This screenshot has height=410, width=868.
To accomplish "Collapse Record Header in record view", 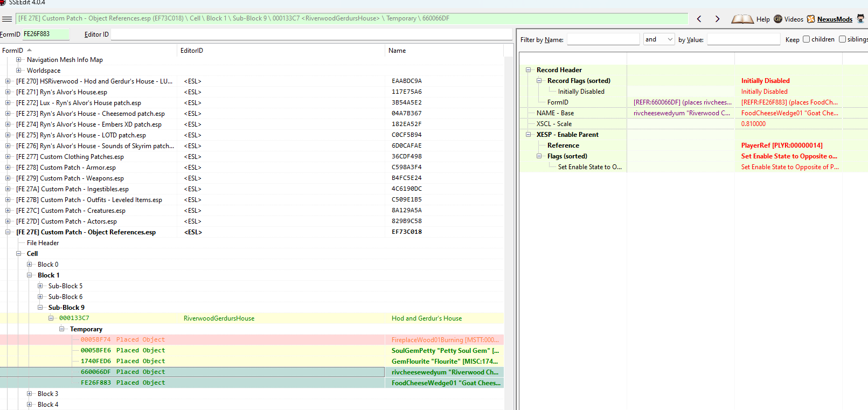I will pos(529,70).
